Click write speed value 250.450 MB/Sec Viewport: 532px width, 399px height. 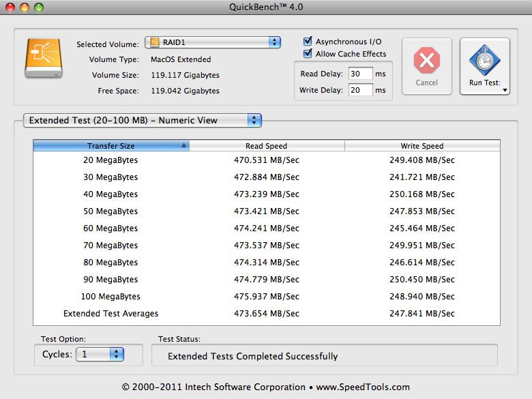[x=422, y=279]
